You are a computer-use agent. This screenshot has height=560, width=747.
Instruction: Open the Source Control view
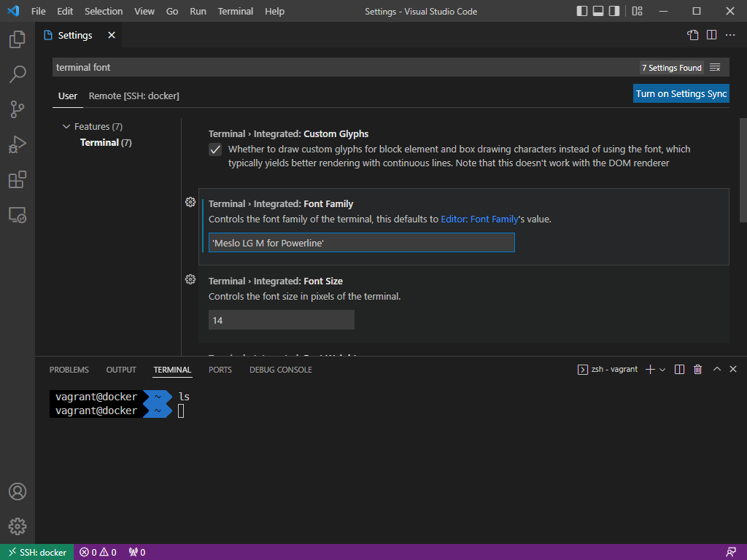18,109
